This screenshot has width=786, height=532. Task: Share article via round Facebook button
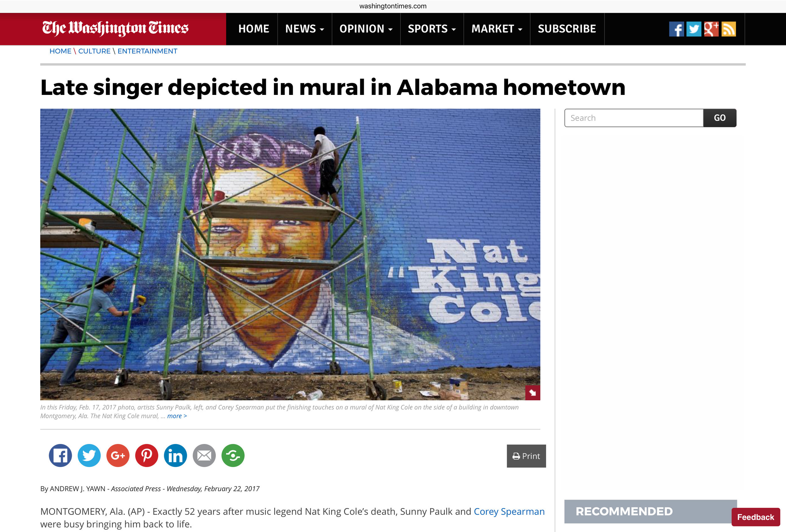click(x=61, y=456)
